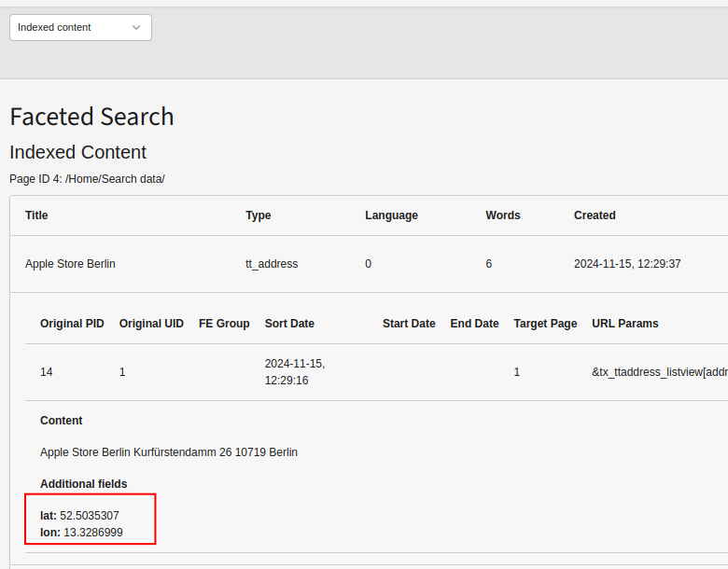
Task: Click the Words column header
Action: 503,215
